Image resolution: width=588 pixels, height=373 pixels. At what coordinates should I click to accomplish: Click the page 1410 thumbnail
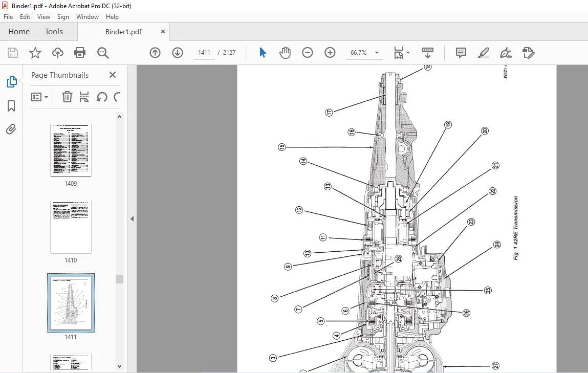pos(71,227)
